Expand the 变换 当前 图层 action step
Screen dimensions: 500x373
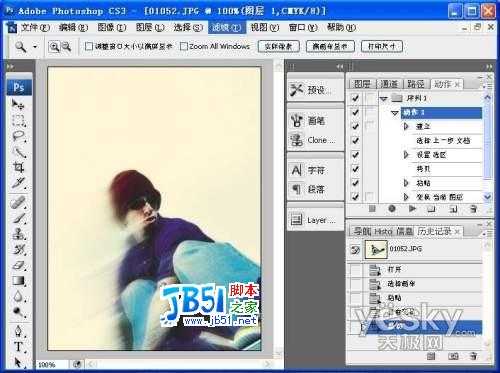click(x=406, y=197)
